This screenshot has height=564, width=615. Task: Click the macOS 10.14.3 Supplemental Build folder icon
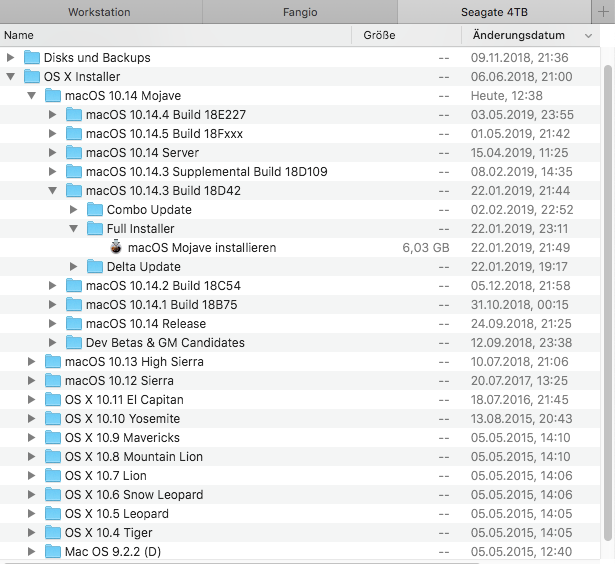74,171
